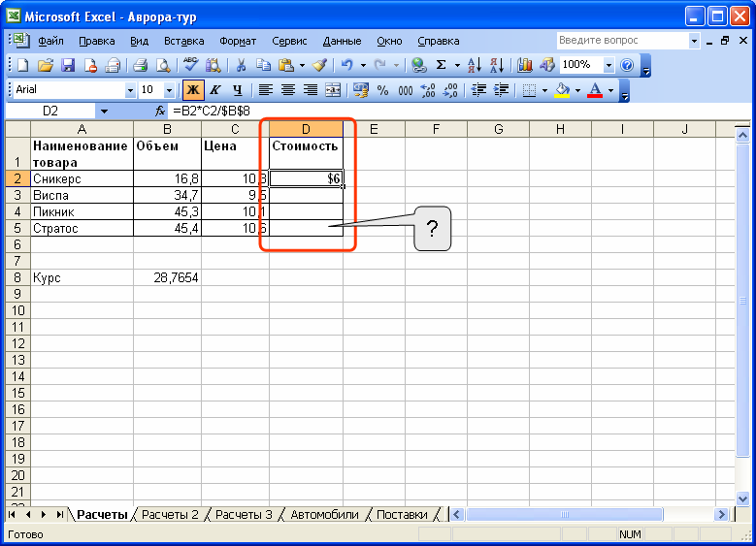Click the Select All corner button
The height and width of the screenshot is (546, 756).
17,129
